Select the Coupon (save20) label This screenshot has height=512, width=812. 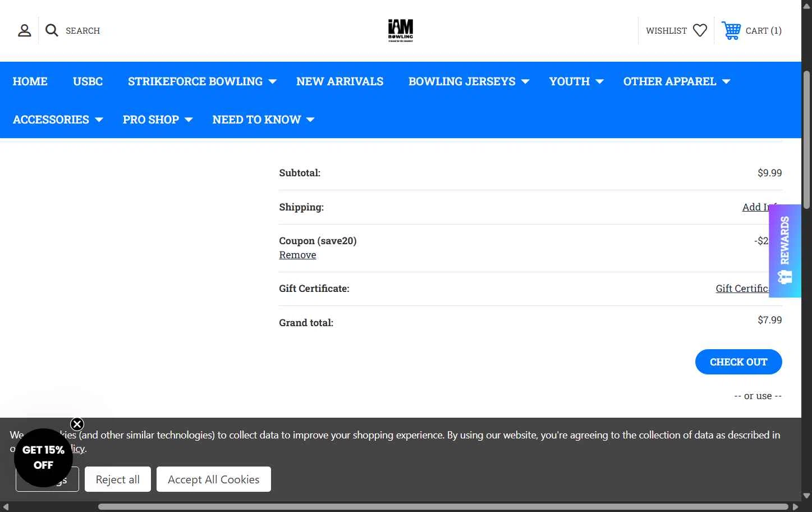tap(318, 241)
